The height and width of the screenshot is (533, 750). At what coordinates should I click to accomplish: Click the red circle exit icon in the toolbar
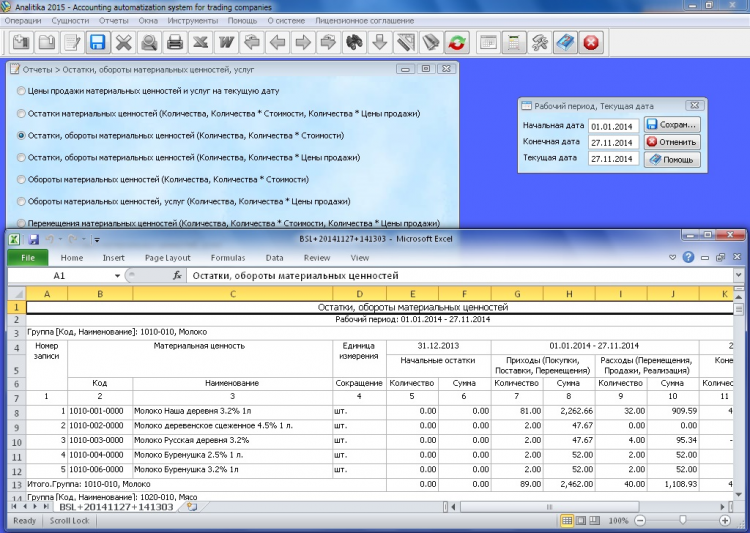point(592,42)
